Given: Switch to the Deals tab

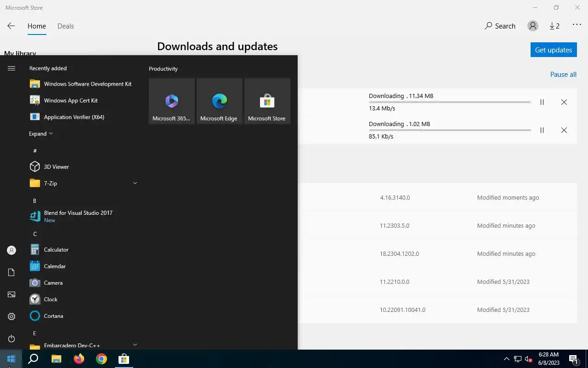Looking at the screenshot, I should coord(66,26).
